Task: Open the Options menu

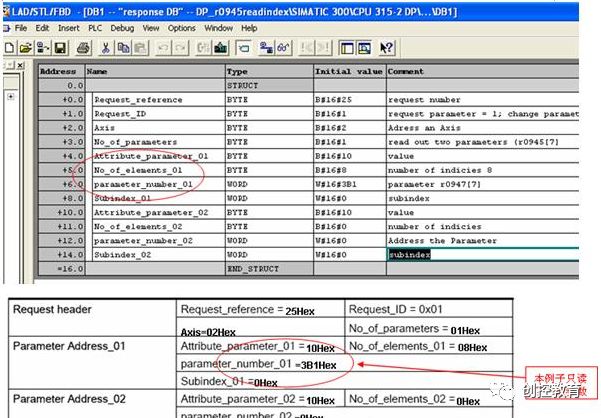Action: (182, 28)
